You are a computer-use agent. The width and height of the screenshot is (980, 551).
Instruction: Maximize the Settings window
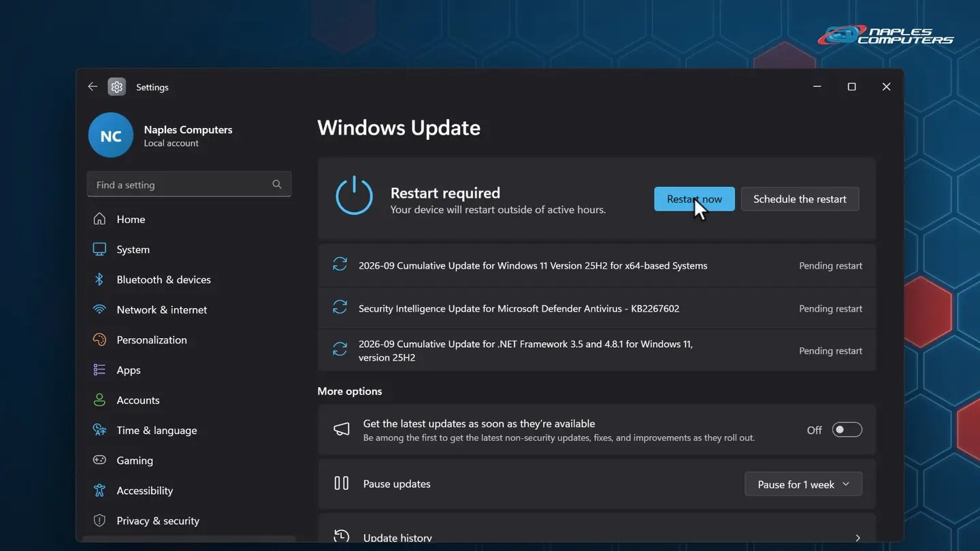tap(851, 87)
